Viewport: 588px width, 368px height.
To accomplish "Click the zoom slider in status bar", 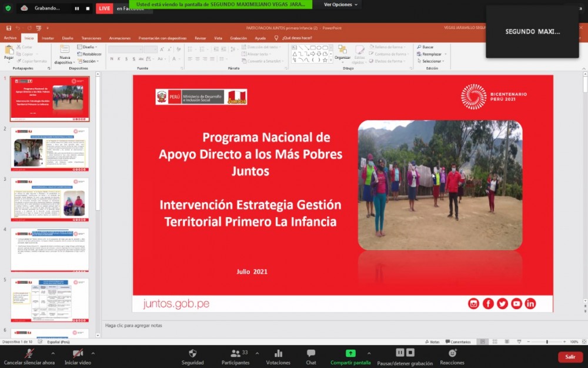I will pos(547,342).
